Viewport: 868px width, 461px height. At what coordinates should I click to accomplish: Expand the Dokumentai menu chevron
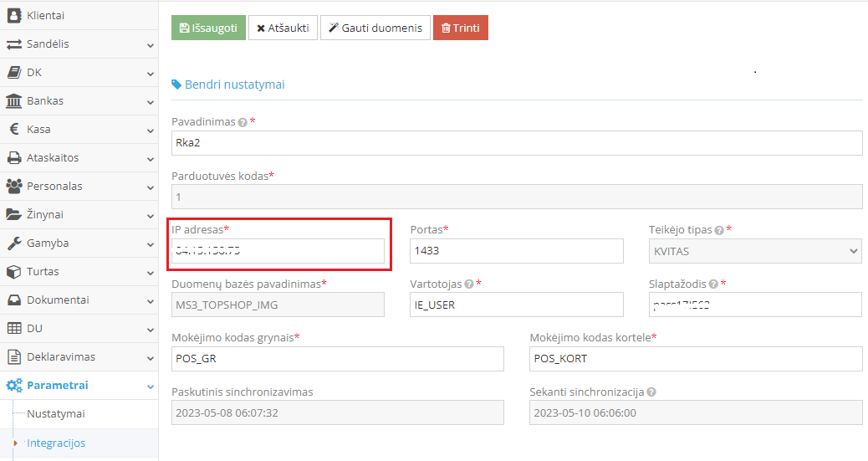(x=150, y=301)
